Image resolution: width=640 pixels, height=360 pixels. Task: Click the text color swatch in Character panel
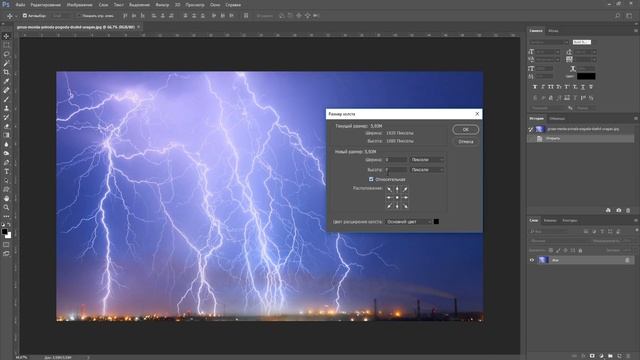pyautogui.click(x=586, y=76)
